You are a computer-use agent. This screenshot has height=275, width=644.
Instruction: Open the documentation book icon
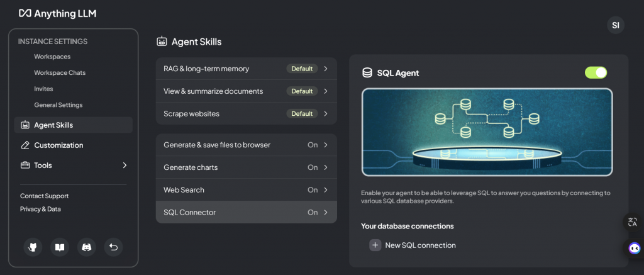pos(60,247)
